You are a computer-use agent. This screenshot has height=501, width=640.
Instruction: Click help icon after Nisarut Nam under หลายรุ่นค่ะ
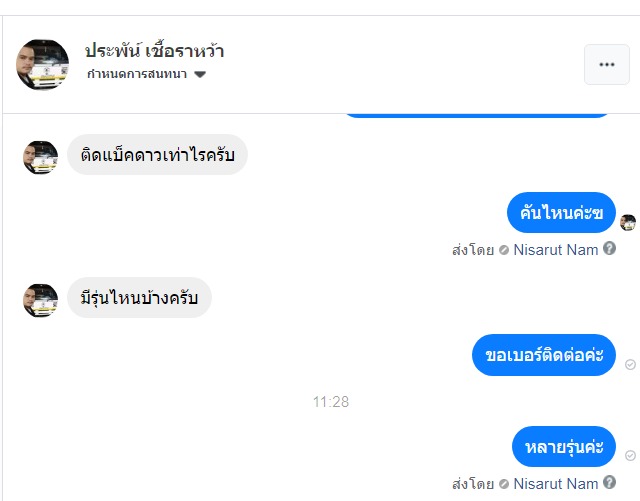coord(609,484)
